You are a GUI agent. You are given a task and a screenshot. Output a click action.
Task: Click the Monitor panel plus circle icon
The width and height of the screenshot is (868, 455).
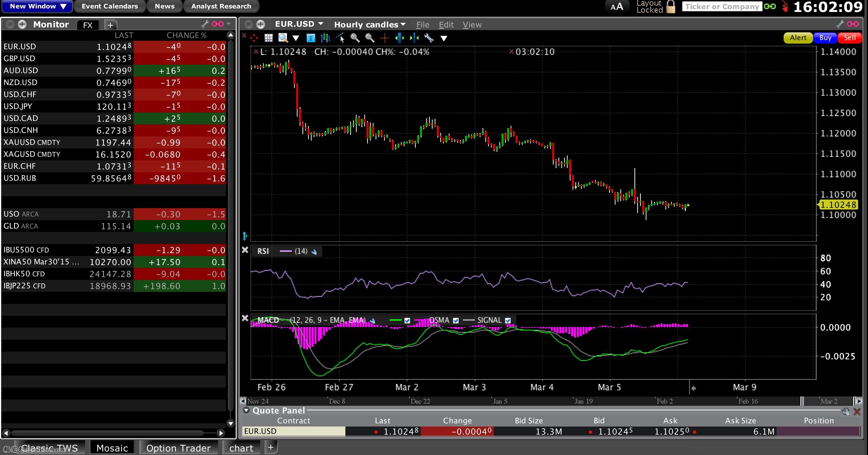pyautogui.click(x=22, y=24)
